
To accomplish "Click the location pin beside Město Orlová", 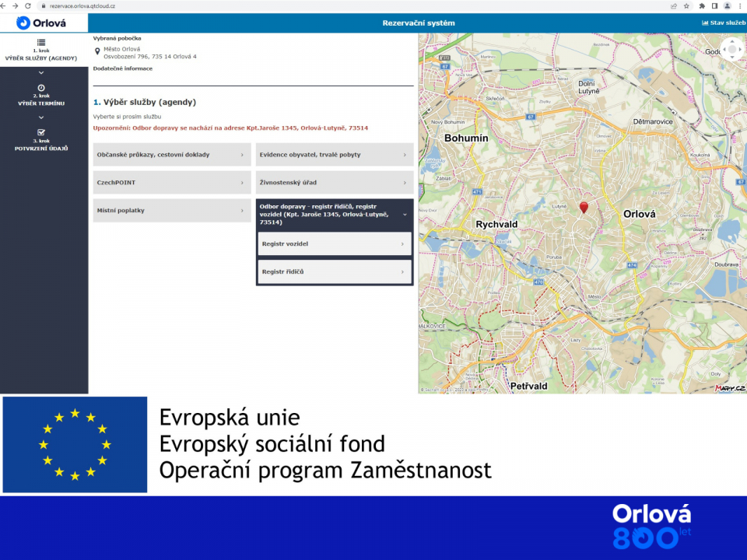I will 97,51.
